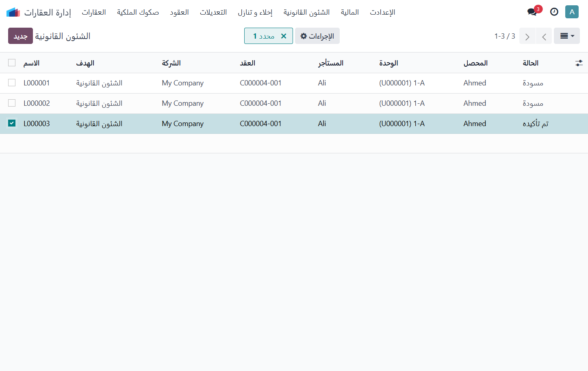Clear selection with the X icon
The image size is (588, 371).
[x=284, y=36]
